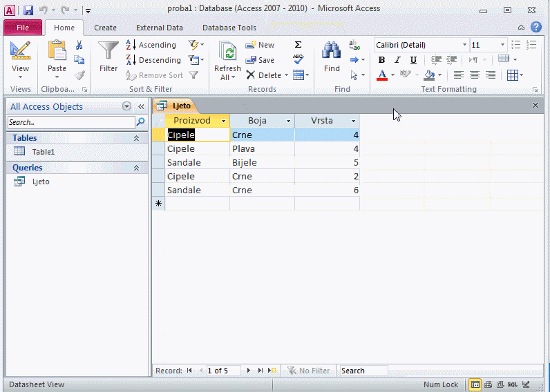Collapse the Queries group in navigation pane
Viewport: 550px width, 392px height.
[136, 168]
